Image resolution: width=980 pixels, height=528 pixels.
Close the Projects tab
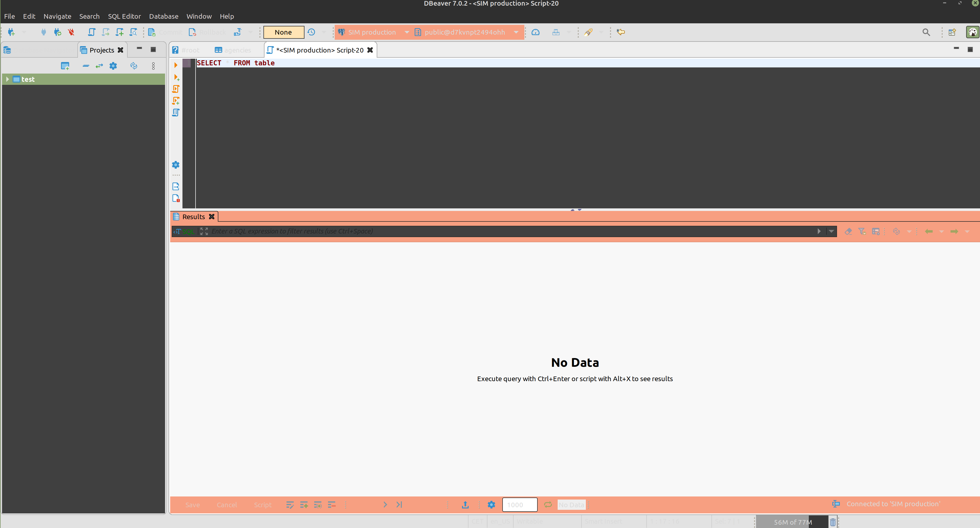(121, 50)
